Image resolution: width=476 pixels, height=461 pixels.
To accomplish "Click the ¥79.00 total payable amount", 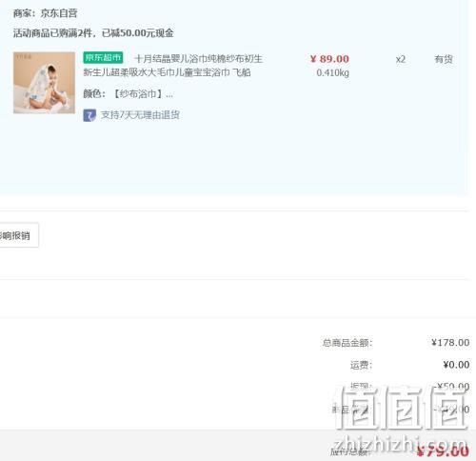I will (x=443, y=451).
